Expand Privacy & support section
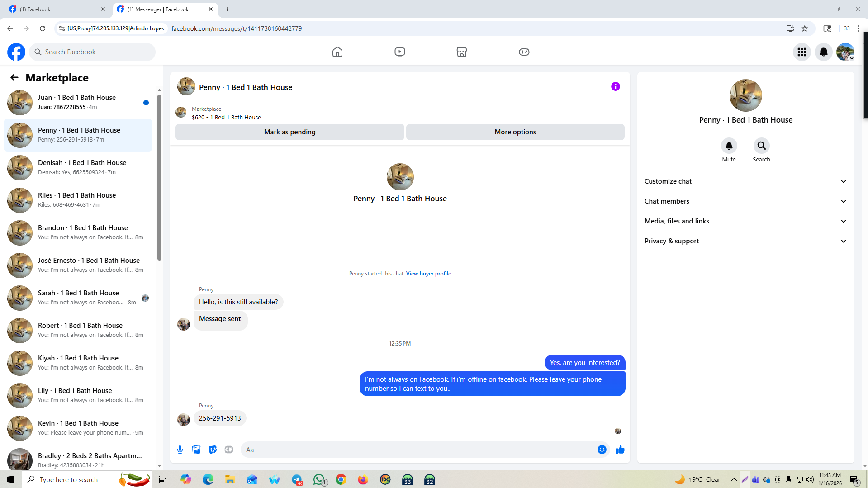This screenshot has width=868, height=488. [x=745, y=241]
